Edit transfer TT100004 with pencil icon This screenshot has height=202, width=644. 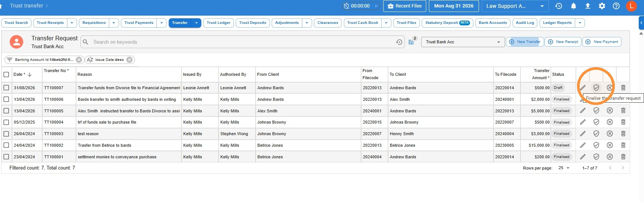click(583, 122)
